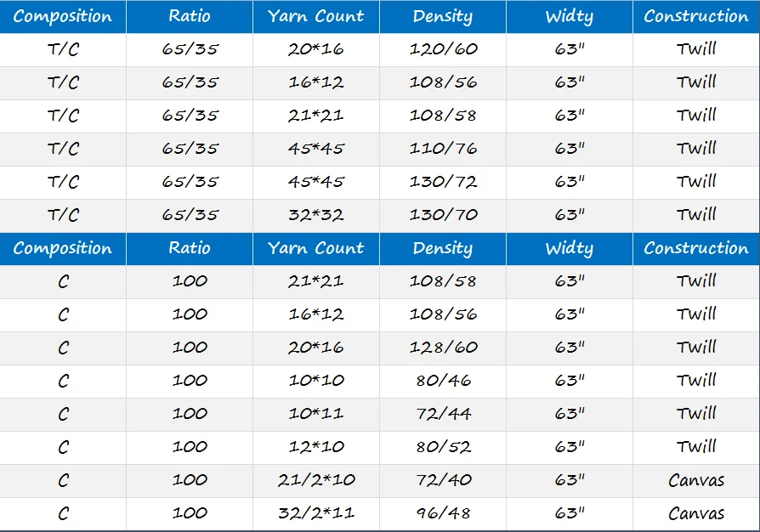Select the 130/72 density cell
Image resolution: width=760 pixels, height=532 pixels.
(443, 182)
